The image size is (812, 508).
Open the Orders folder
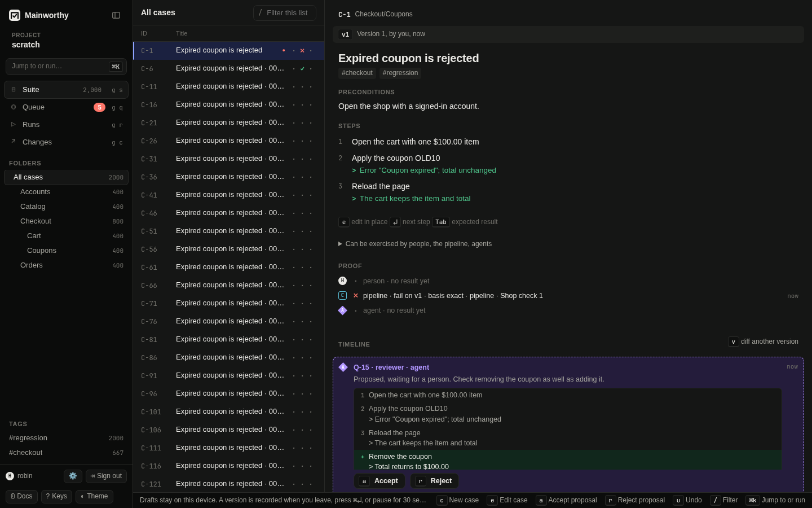pyautogui.click(x=67, y=265)
